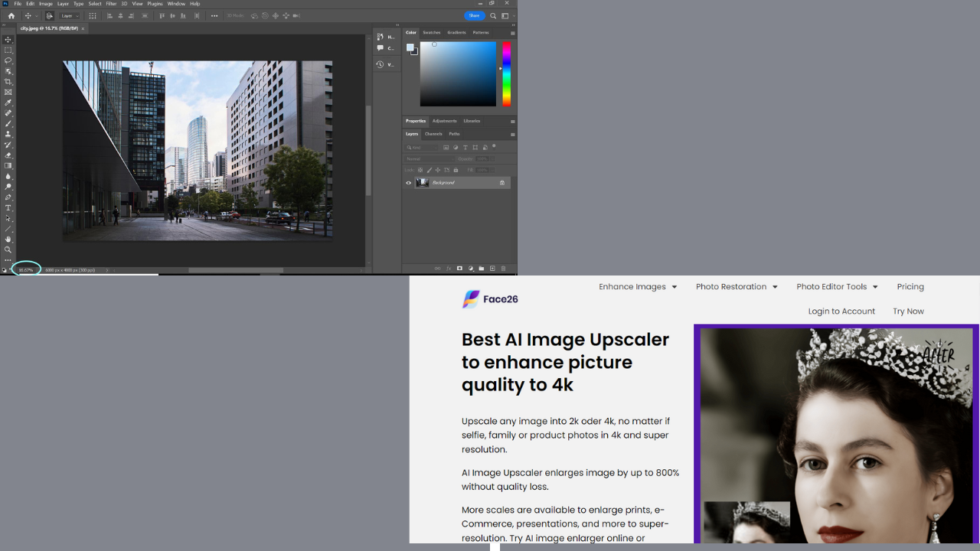Go to Photoshop Home screen
Screen dimensions: 980x551
(x=11, y=15)
